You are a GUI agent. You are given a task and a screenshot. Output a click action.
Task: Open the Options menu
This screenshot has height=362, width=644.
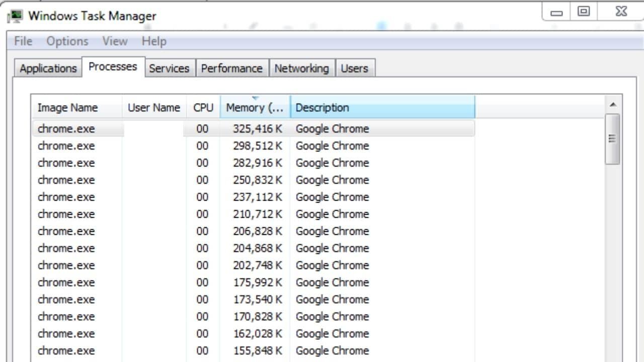pos(67,41)
